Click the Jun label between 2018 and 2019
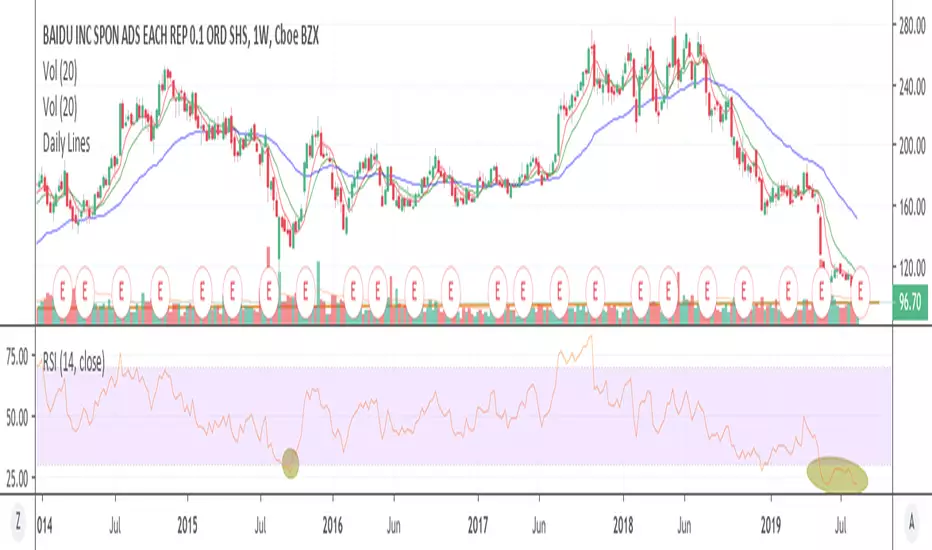 685,526
